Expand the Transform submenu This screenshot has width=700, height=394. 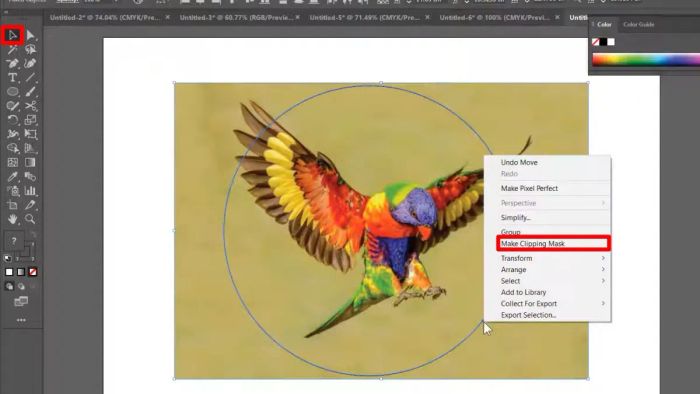pyautogui.click(x=548, y=258)
